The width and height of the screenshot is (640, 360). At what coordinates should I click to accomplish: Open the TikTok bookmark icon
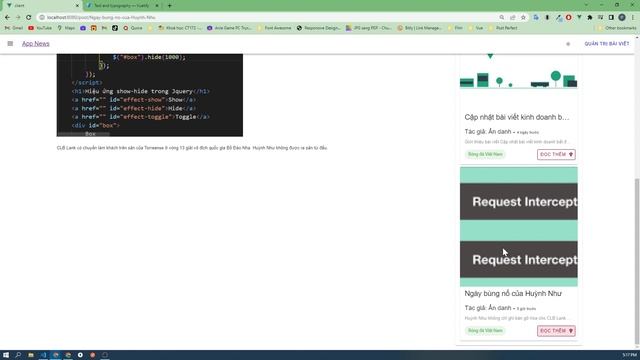(x=115, y=28)
